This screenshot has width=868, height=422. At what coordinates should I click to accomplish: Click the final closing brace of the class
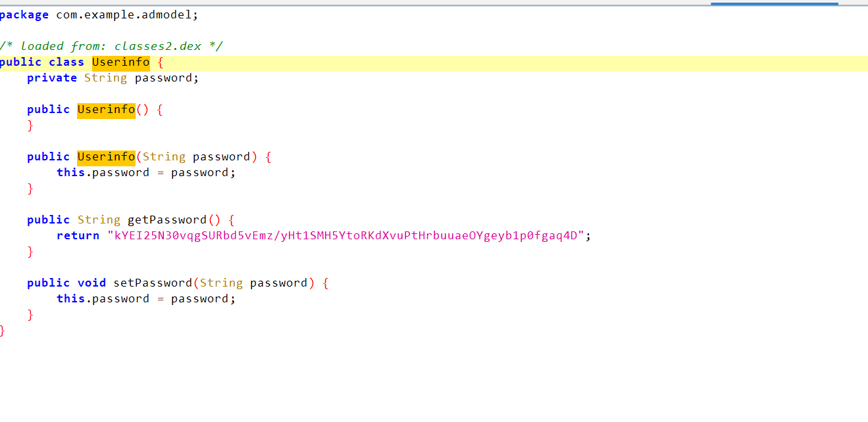[x=3, y=330]
